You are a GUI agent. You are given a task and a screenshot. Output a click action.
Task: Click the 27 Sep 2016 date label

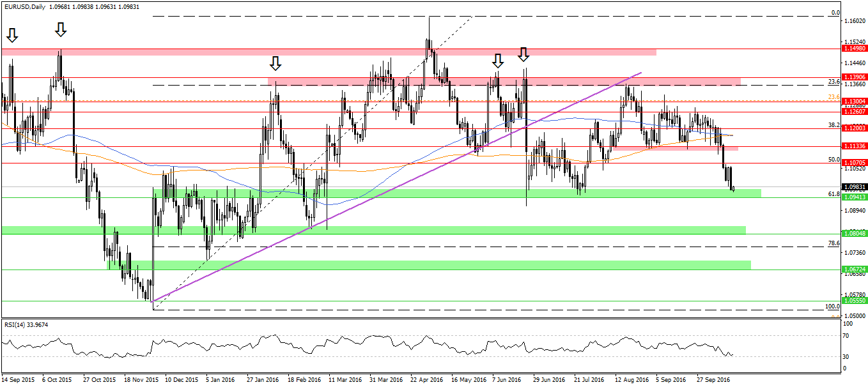(x=713, y=379)
